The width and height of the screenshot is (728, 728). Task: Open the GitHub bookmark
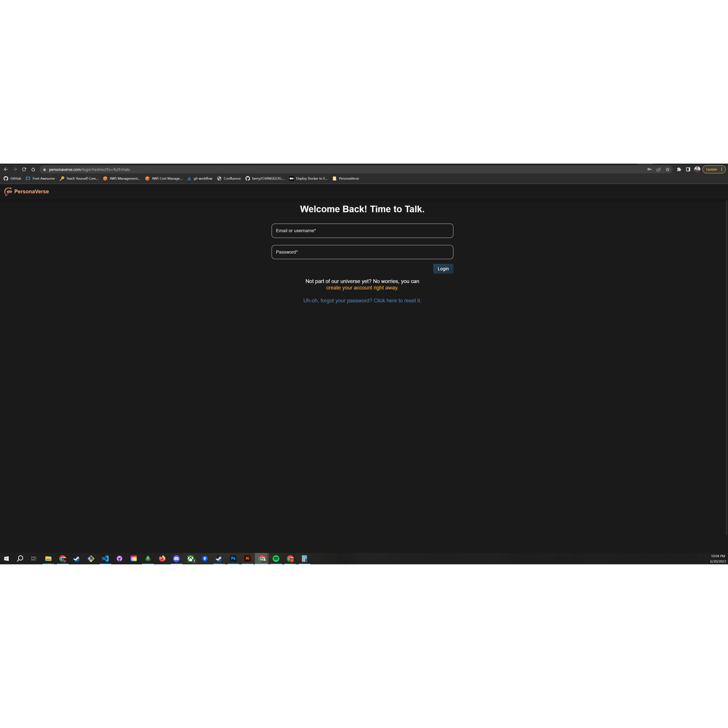[x=13, y=179]
